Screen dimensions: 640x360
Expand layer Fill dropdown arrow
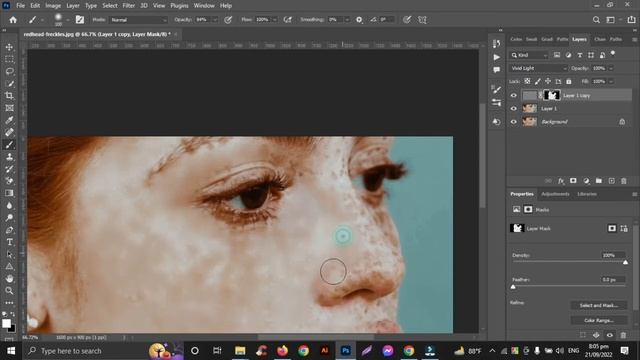611,81
